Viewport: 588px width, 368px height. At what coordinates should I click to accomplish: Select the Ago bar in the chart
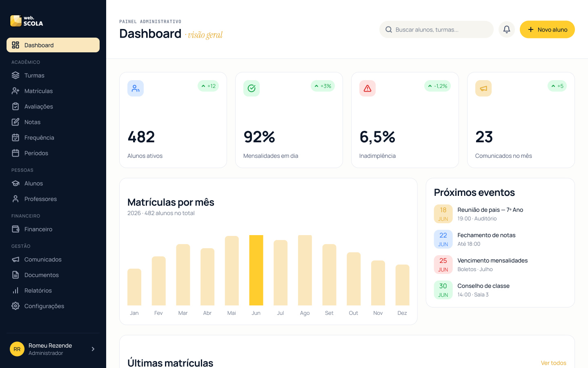(x=305, y=270)
